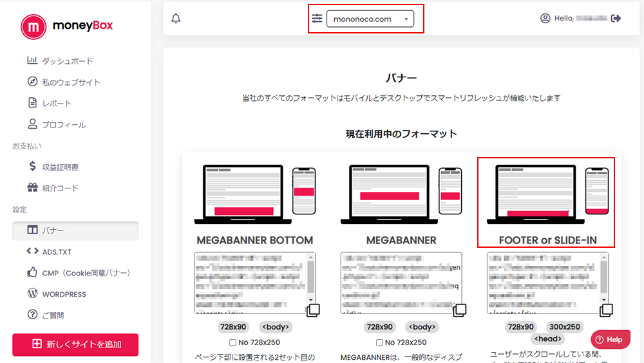The width and height of the screenshot is (644, 363).
Task: Click the filter sliders icon beside site selector
Action: (317, 19)
